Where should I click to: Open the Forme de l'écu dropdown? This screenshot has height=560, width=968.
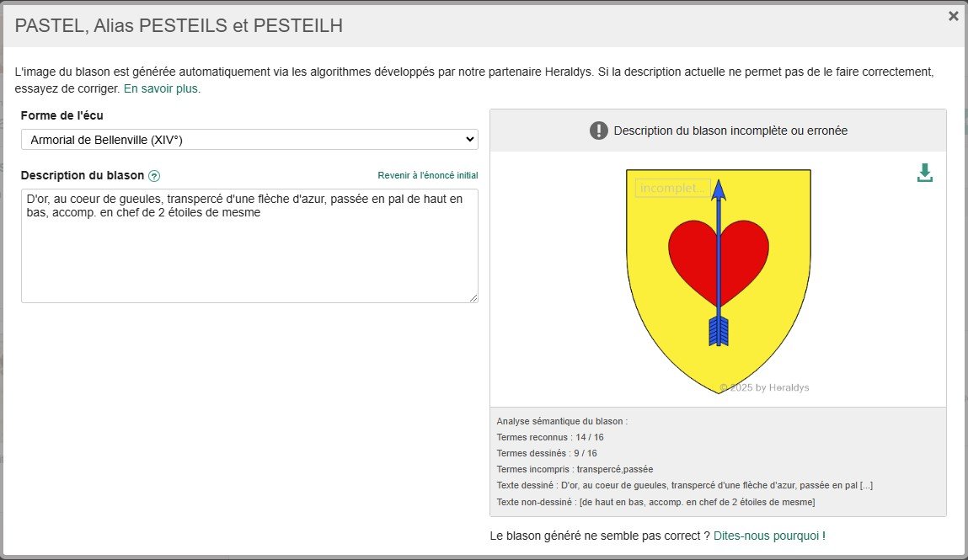tap(249, 139)
